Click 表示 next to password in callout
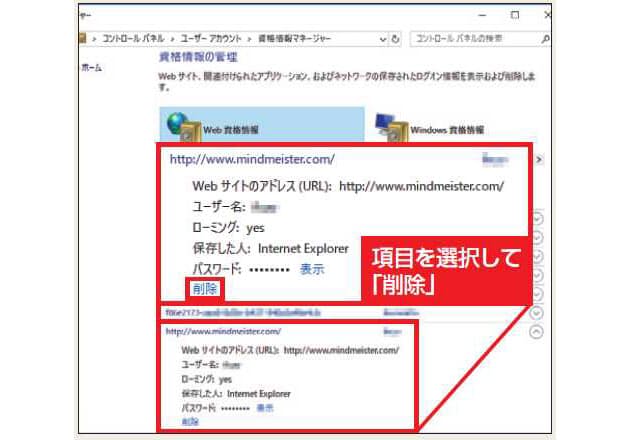630x440 pixels. (311, 268)
